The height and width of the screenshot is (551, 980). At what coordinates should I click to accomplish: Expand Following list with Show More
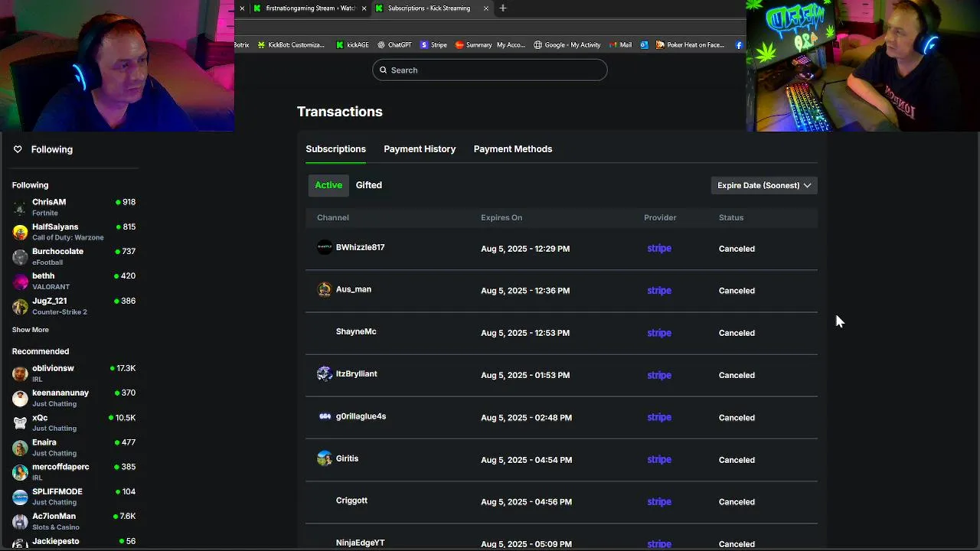pyautogui.click(x=30, y=330)
